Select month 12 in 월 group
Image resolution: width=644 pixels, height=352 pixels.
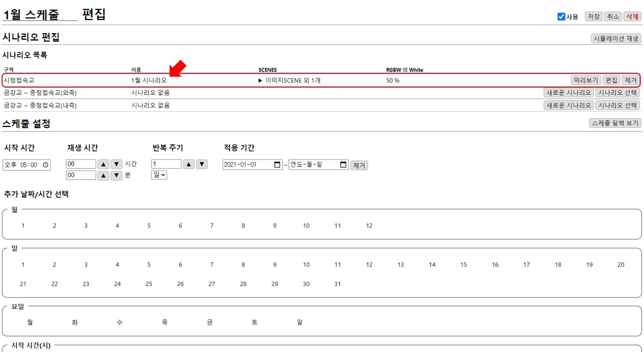click(369, 226)
